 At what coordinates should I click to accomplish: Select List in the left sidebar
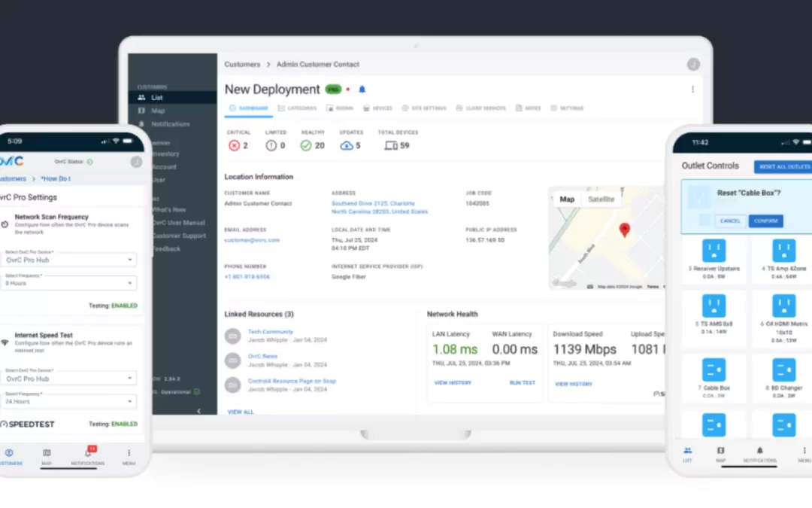point(156,98)
